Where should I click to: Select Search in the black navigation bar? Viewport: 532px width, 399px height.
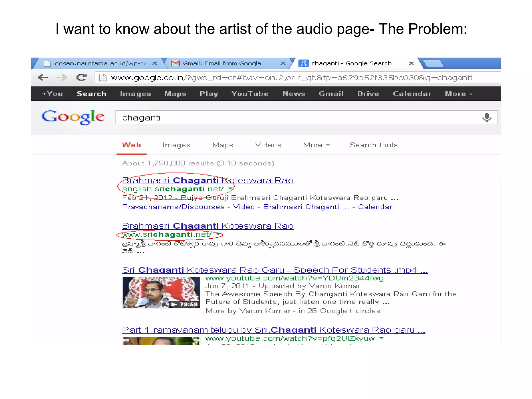coord(91,94)
